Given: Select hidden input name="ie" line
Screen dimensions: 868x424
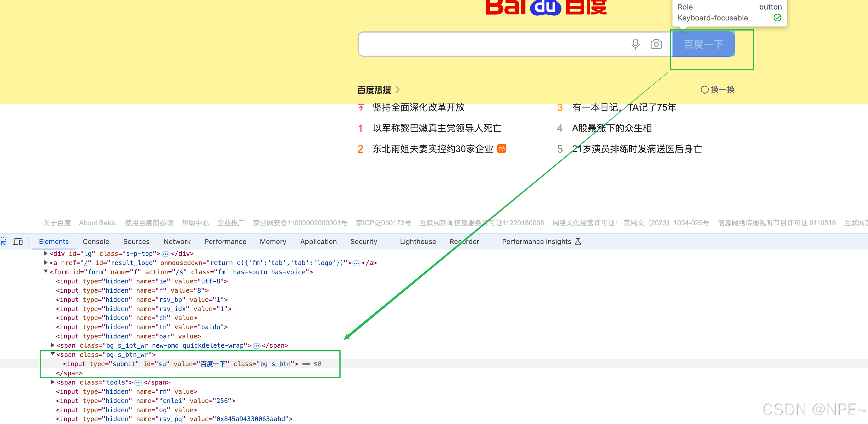Looking at the screenshot, I should [x=142, y=281].
